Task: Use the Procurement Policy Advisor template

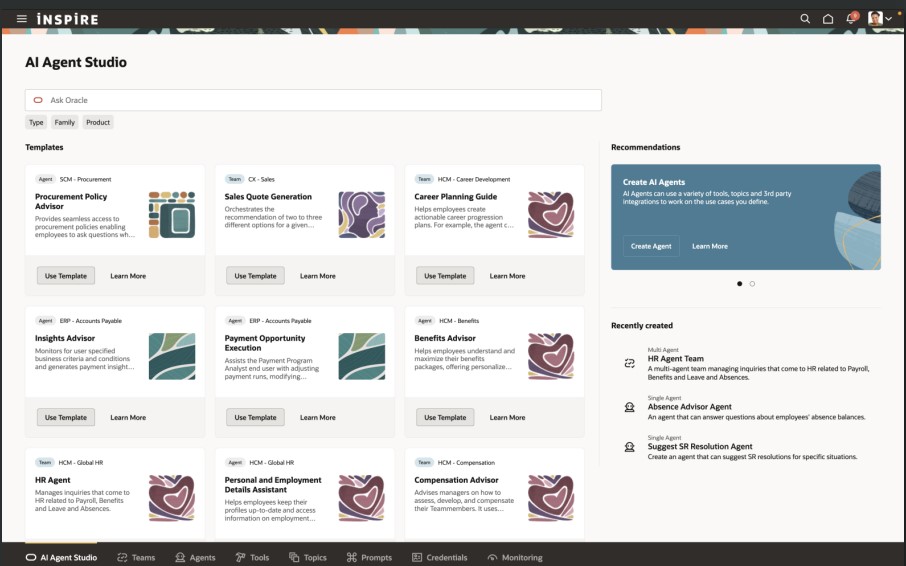Action: point(66,276)
